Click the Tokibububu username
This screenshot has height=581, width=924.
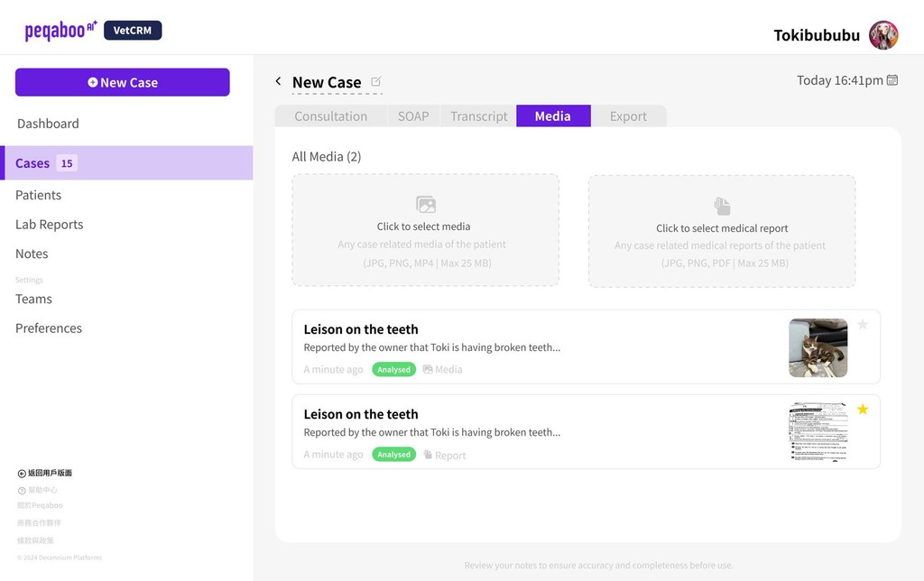tap(817, 35)
